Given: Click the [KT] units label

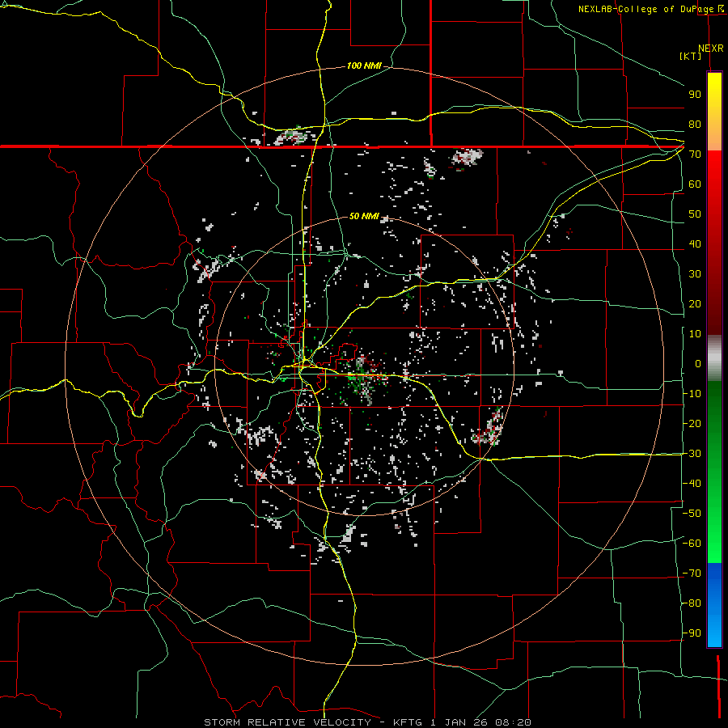Looking at the screenshot, I should pos(691,56).
